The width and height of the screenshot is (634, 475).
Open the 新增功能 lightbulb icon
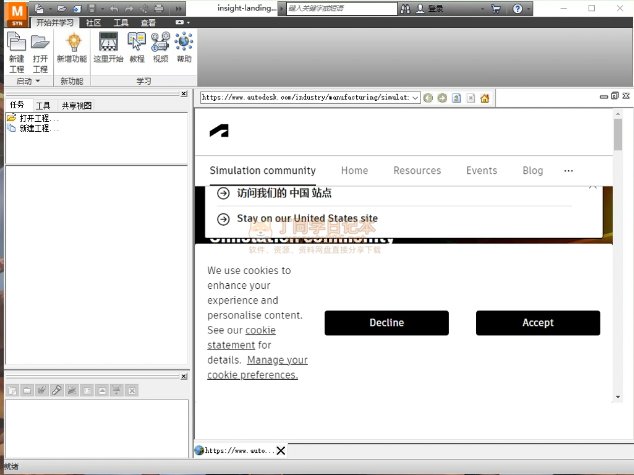[x=72, y=48]
